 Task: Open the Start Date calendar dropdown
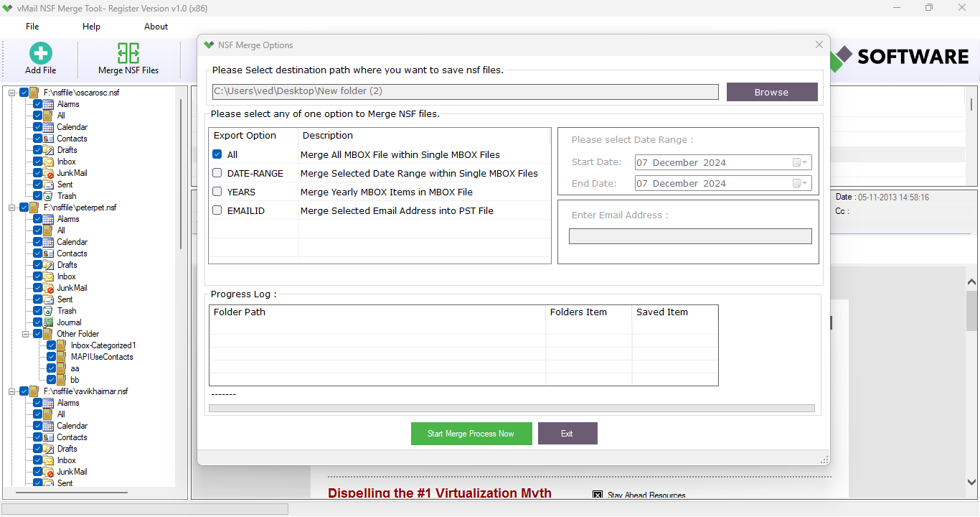point(801,162)
